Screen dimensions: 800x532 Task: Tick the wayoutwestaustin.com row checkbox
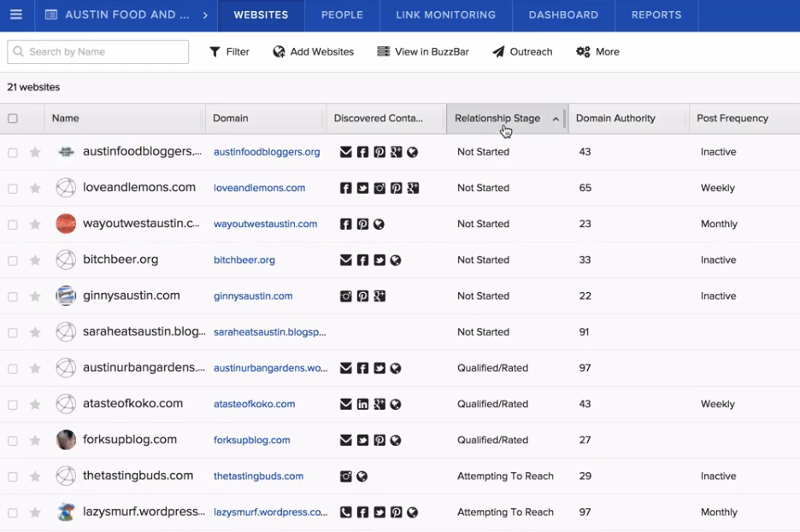(x=13, y=225)
